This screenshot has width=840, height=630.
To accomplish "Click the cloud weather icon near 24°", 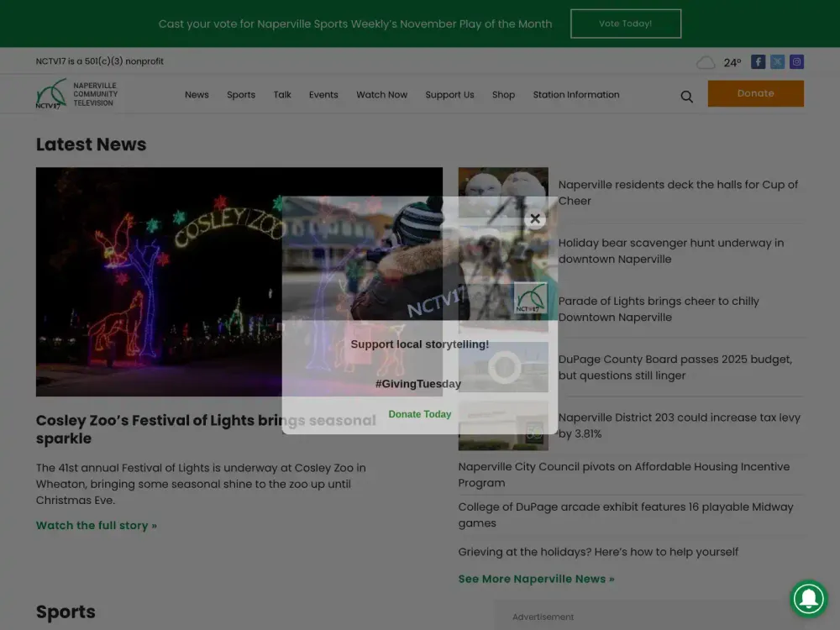I will 706,62.
